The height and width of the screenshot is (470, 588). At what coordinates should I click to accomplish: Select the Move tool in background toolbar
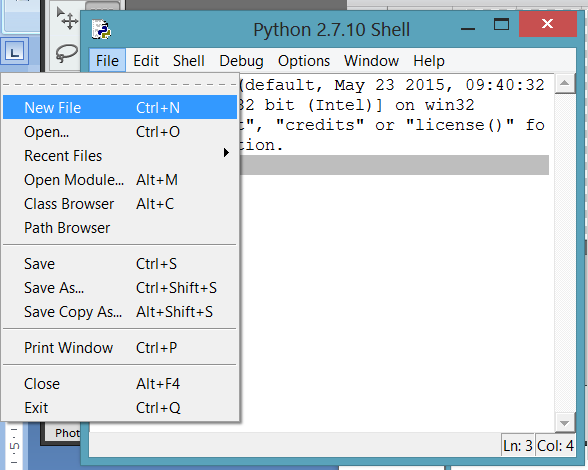pyautogui.click(x=67, y=18)
